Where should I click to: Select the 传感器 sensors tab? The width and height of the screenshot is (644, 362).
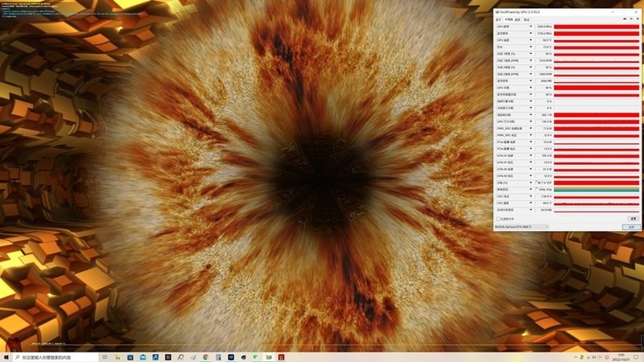[x=509, y=19]
